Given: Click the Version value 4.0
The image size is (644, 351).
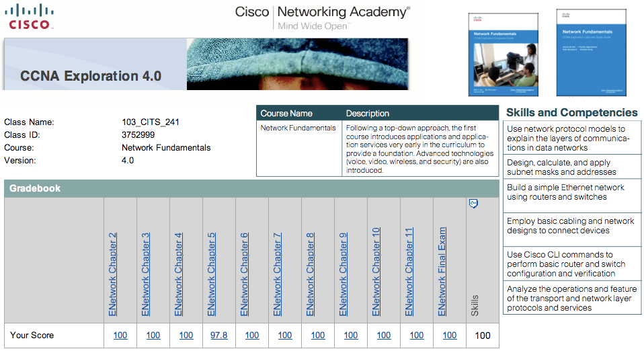Looking at the screenshot, I should [128, 160].
